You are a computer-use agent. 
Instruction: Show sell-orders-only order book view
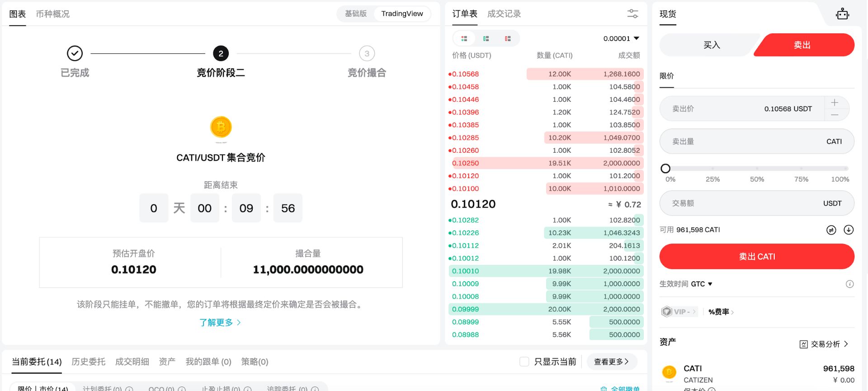[508, 38]
